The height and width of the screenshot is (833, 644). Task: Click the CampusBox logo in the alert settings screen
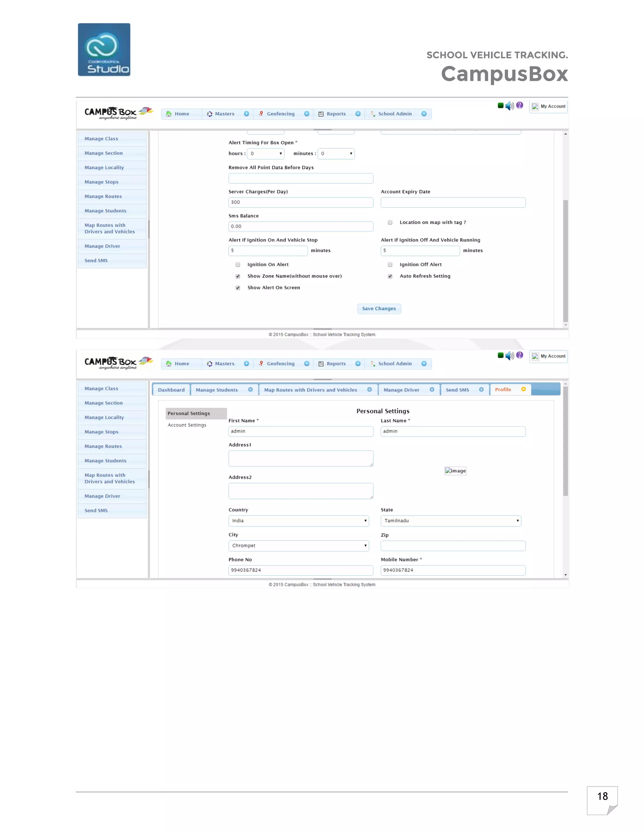click(119, 113)
